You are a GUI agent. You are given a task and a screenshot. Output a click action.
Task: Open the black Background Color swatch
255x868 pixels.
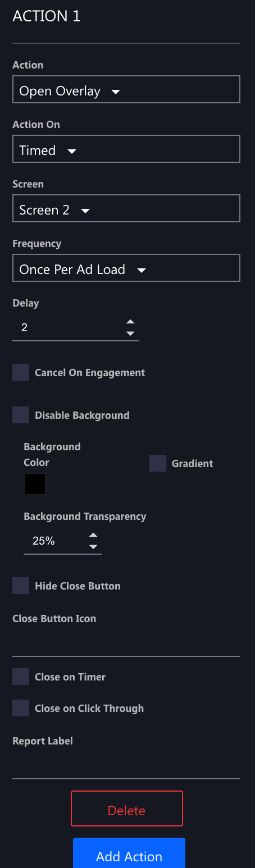(35, 484)
